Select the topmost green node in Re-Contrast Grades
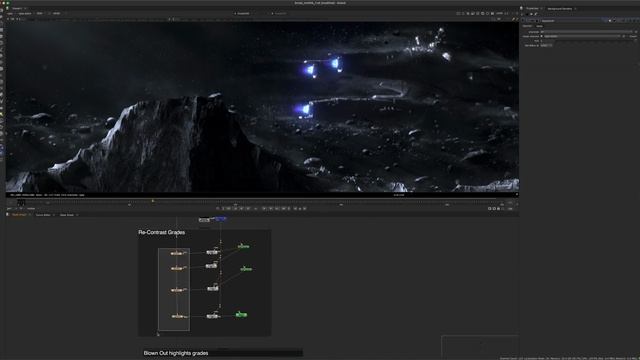This screenshot has height=360, width=640. pyautogui.click(x=243, y=246)
